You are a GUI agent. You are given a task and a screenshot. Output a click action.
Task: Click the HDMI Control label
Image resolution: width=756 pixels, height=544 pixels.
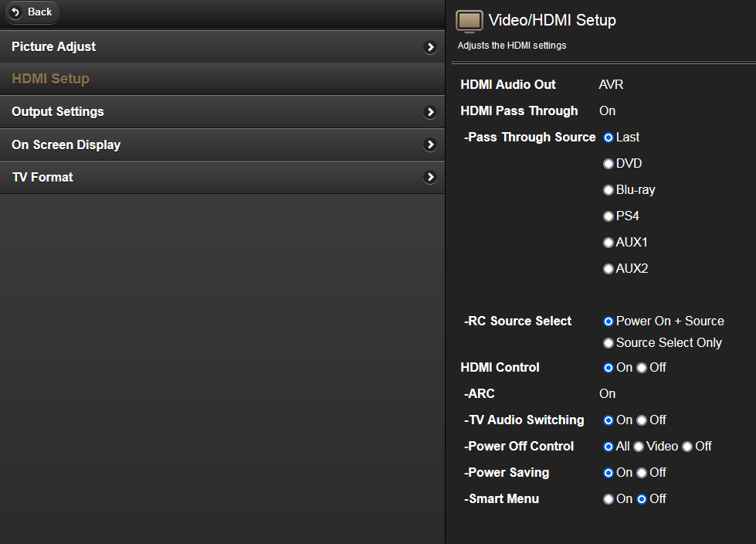[x=500, y=368]
